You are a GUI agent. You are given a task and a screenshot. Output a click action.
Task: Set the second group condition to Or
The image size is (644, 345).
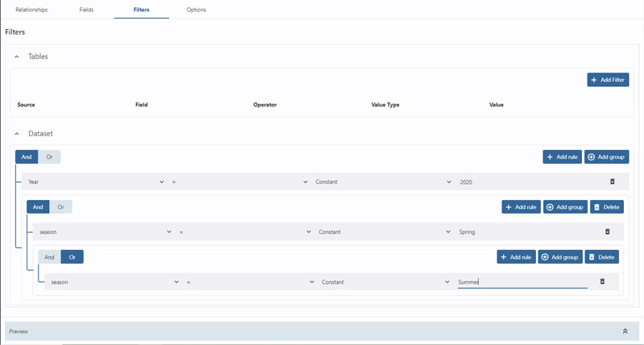tap(60, 207)
